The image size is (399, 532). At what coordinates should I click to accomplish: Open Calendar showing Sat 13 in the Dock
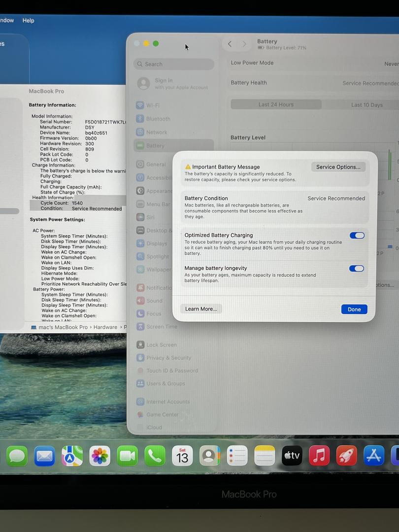(182, 456)
